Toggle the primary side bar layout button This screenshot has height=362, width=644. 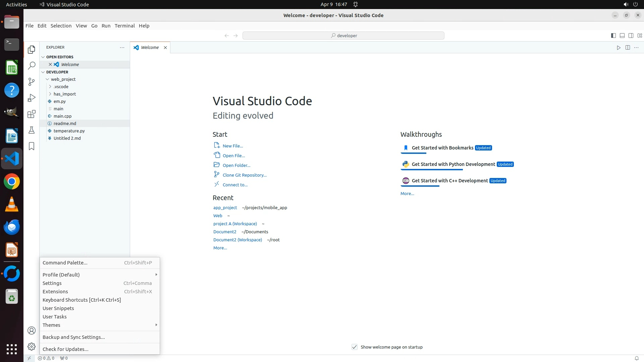click(613, 36)
